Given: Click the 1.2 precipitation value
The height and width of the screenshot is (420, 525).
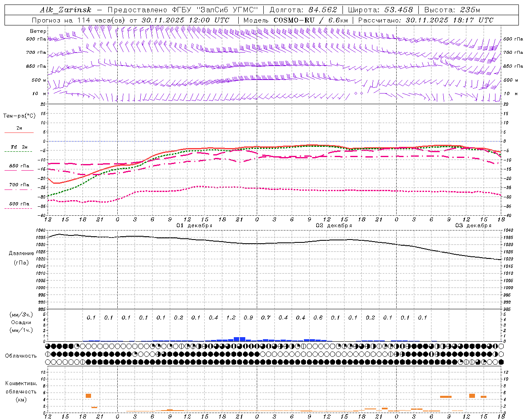Looking at the screenshot, I should click(231, 318).
